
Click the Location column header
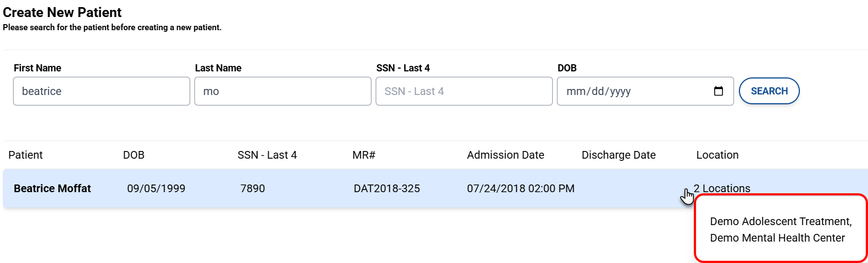[x=717, y=155]
